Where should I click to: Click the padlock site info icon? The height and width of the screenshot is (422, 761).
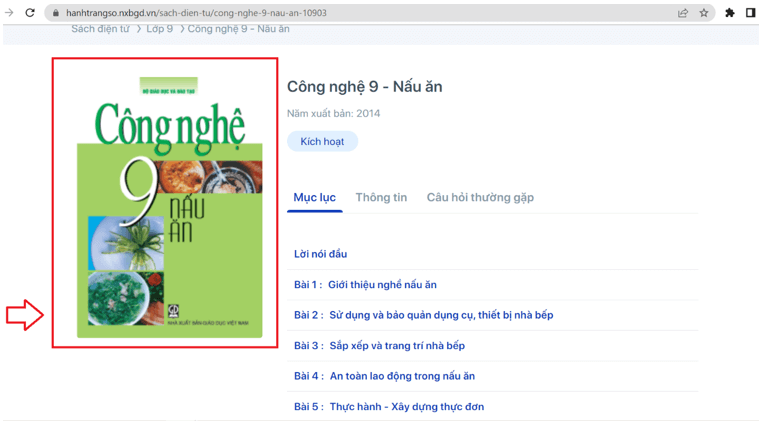(56, 13)
